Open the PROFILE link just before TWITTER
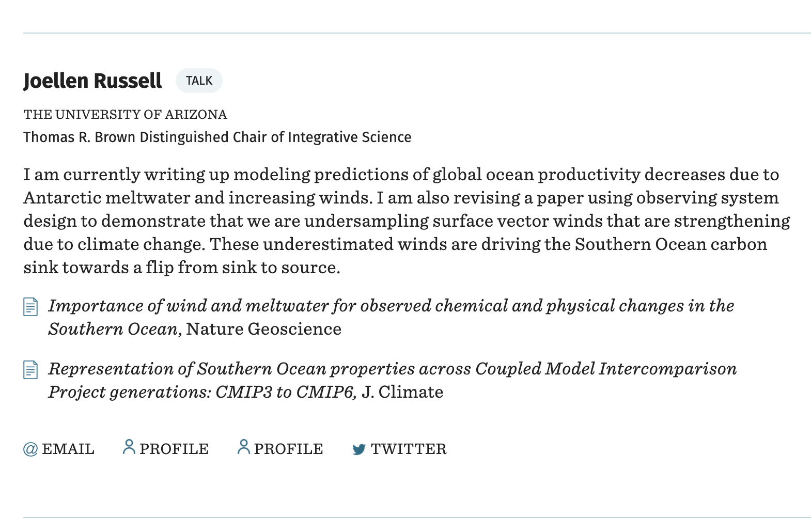 pos(280,448)
